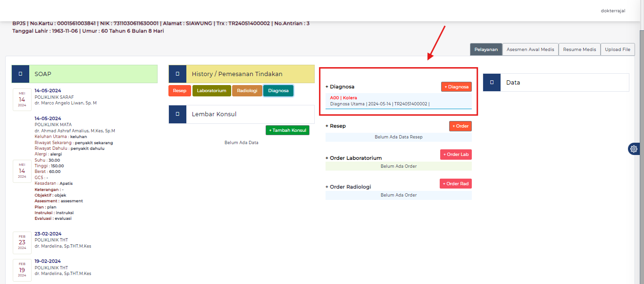
Task: Click the SOAP panel header icon
Action: [x=20, y=74]
